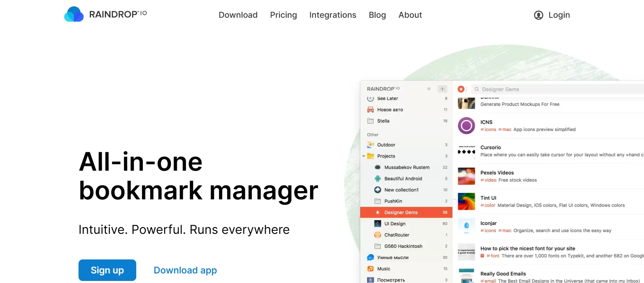The width and height of the screenshot is (644, 283).
Task: Go to Integrations in the top menu
Action: [333, 15]
